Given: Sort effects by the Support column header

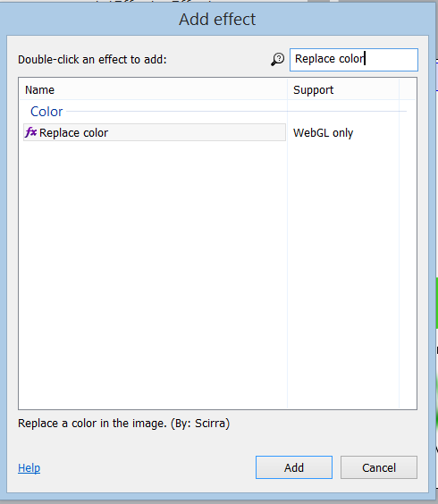Looking at the screenshot, I should click(x=343, y=89).
